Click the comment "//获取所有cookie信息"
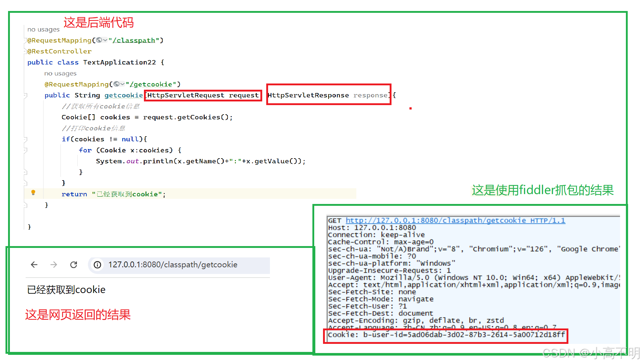This screenshot has width=642, height=364. [x=101, y=106]
